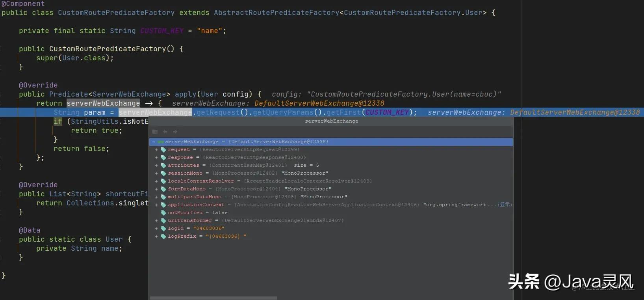
Task: Select the request field name in the tree
Action: (x=179, y=150)
